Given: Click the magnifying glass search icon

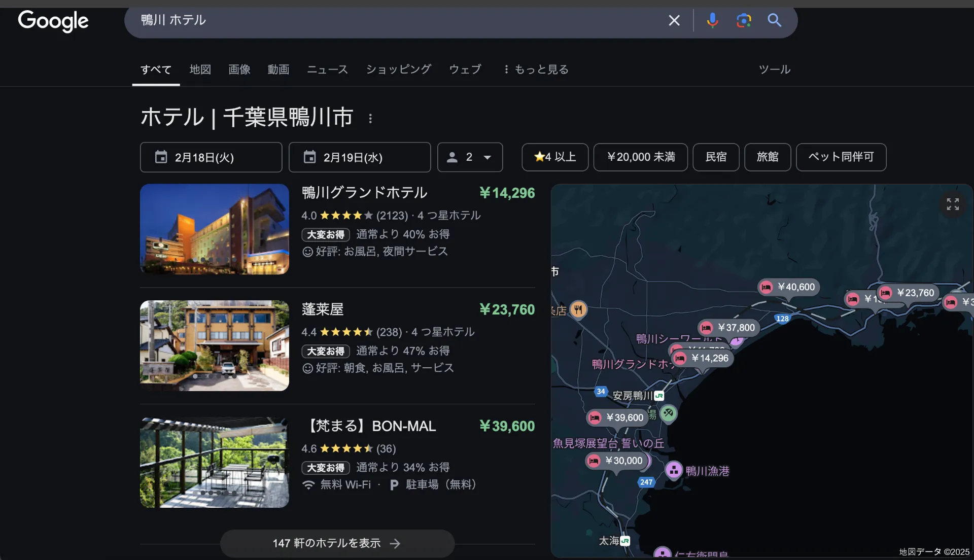Looking at the screenshot, I should (x=774, y=20).
